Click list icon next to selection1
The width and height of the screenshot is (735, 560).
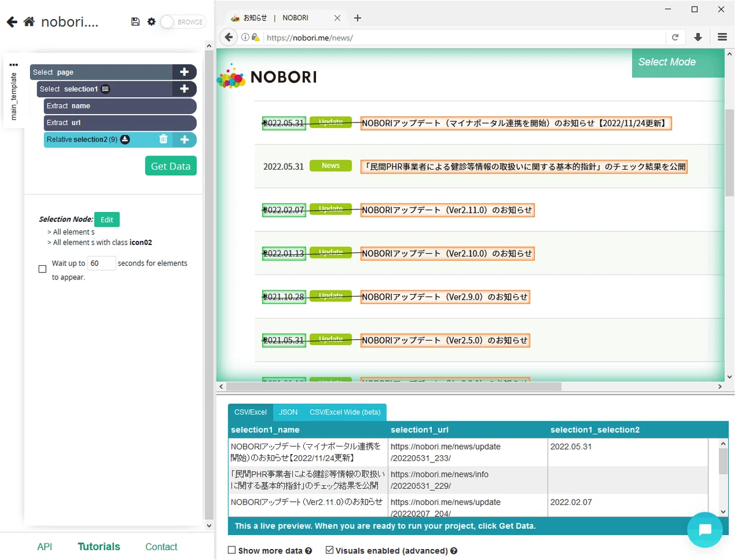[105, 89]
